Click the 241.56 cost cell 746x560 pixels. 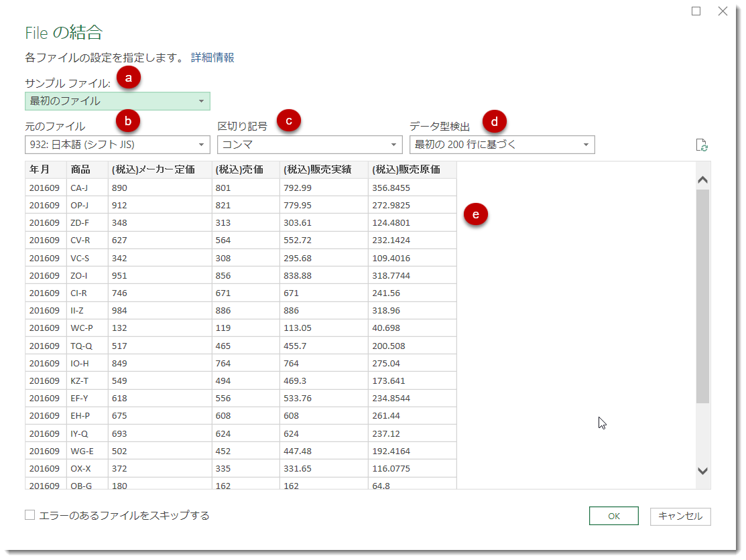click(x=412, y=293)
